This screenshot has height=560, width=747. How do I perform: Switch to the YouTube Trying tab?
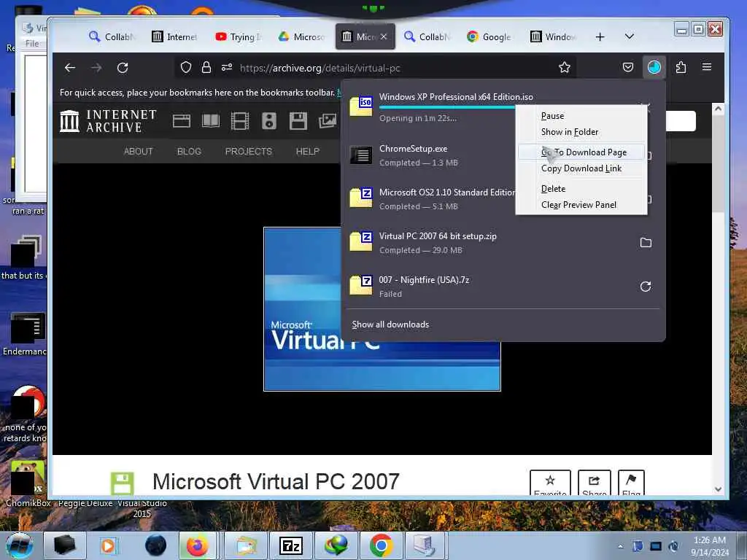pos(239,36)
